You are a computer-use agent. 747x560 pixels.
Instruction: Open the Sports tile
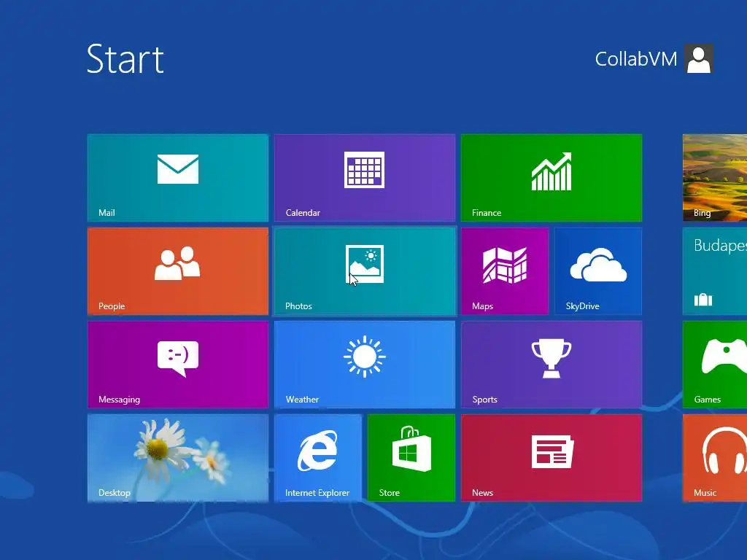point(551,365)
